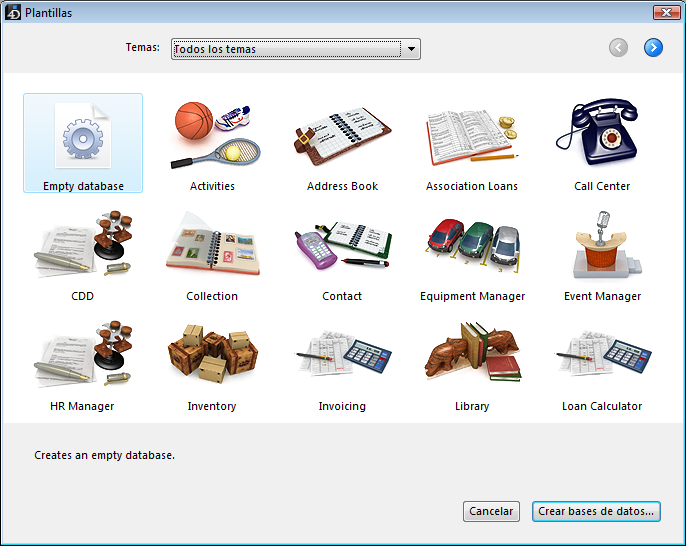Image resolution: width=686 pixels, height=546 pixels.
Task: Select the Library books icon
Action: 472,356
